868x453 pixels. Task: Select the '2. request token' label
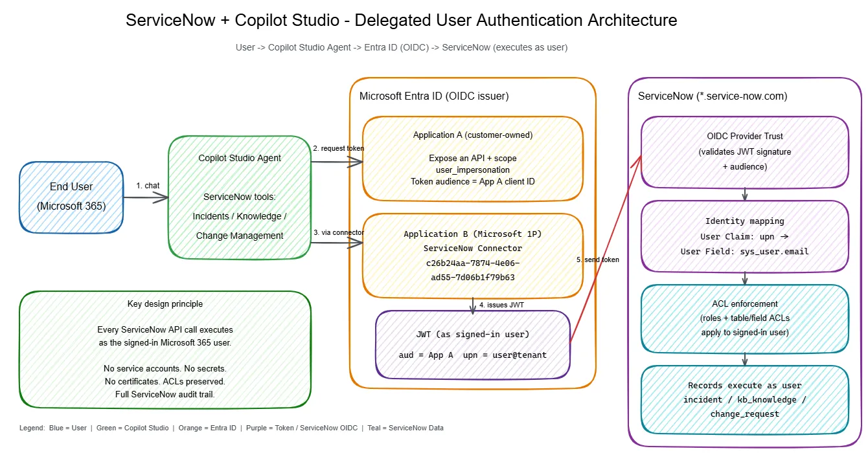point(339,148)
